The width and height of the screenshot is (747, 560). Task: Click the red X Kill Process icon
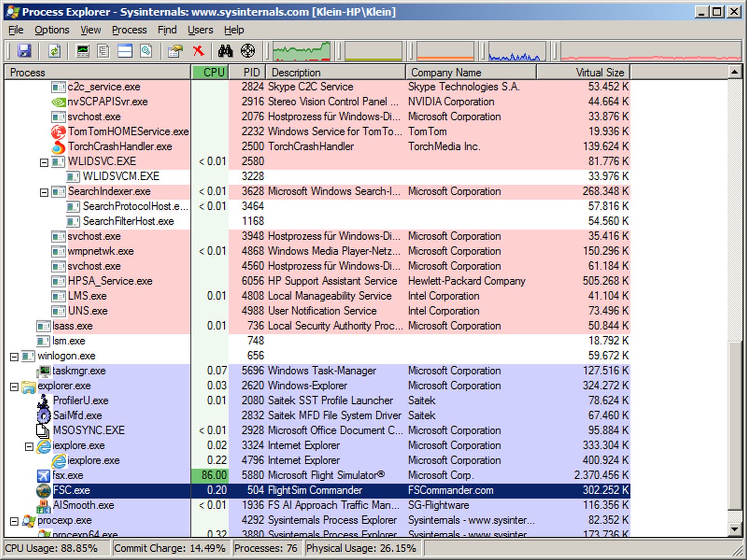click(x=198, y=51)
